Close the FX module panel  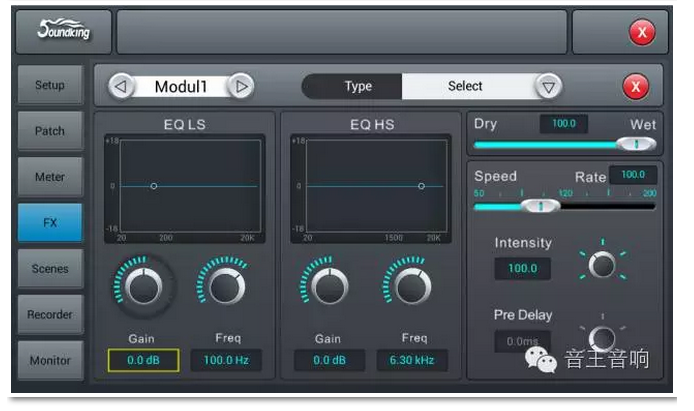click(635, 87)
